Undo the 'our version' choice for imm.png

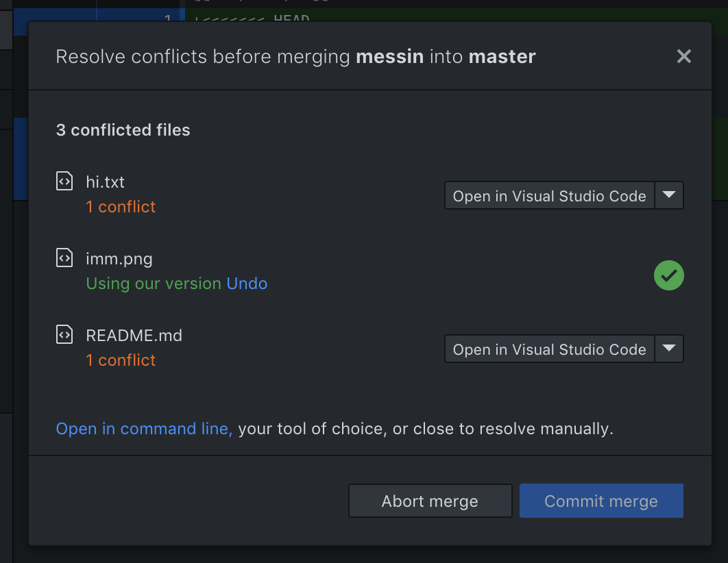[x=247, y=283]
